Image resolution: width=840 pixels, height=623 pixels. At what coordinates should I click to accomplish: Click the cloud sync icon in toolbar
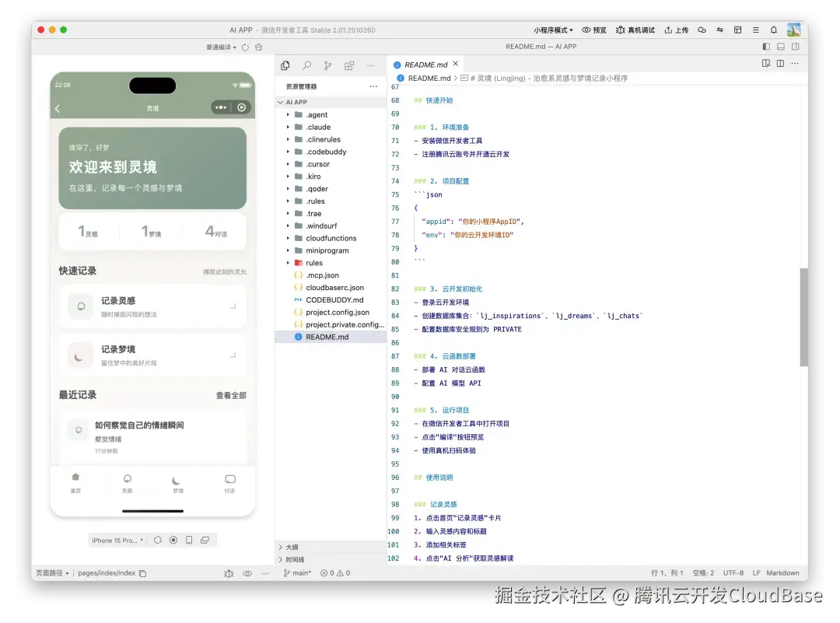702,30
